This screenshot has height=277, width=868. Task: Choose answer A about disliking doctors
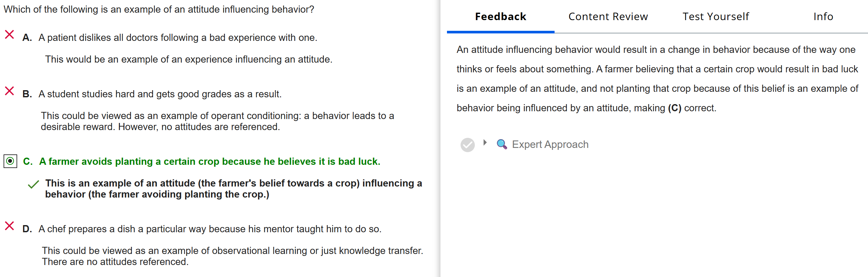click(178, 37)
